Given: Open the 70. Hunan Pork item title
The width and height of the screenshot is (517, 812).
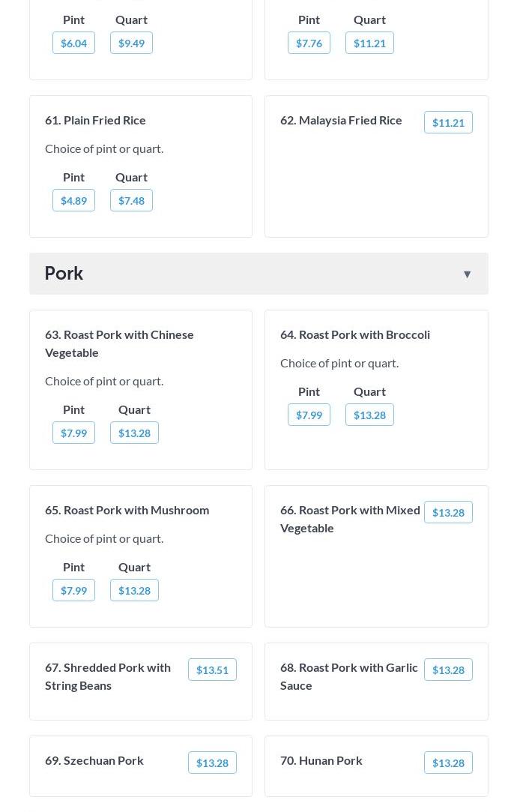Looking at the screenshot, I should (x=321, y=760).
